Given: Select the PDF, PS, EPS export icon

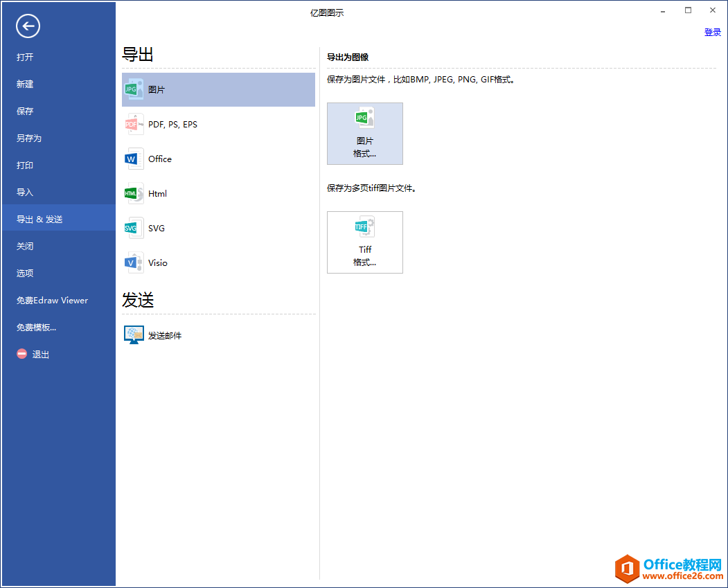Looking at the screenshot, I should click(134, 124).
